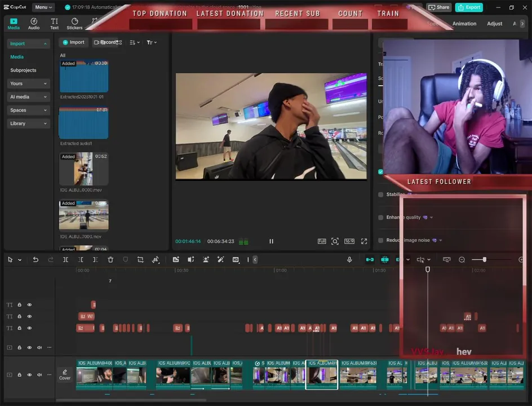Open the CapCut Menu dropdown

[43, 7]
